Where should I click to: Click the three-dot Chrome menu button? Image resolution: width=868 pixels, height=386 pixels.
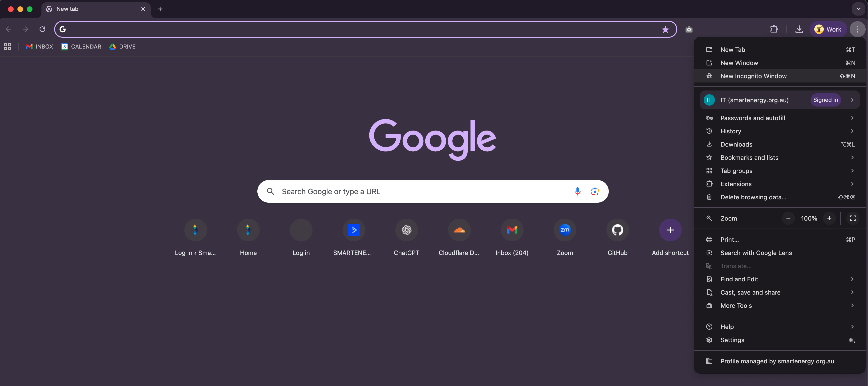(857, 29)
